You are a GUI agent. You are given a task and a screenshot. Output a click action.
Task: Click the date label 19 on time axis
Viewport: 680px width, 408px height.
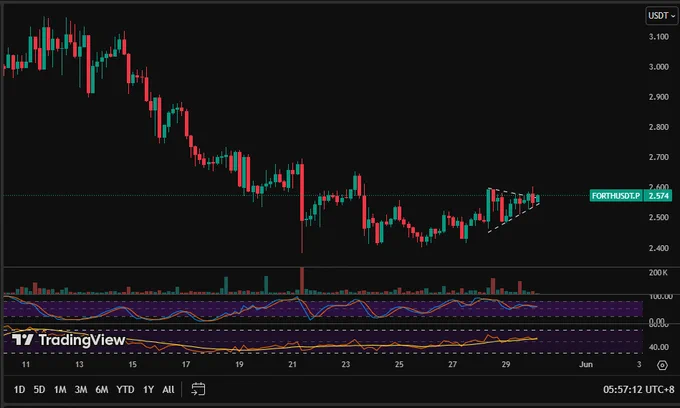[x=239, y=364]
